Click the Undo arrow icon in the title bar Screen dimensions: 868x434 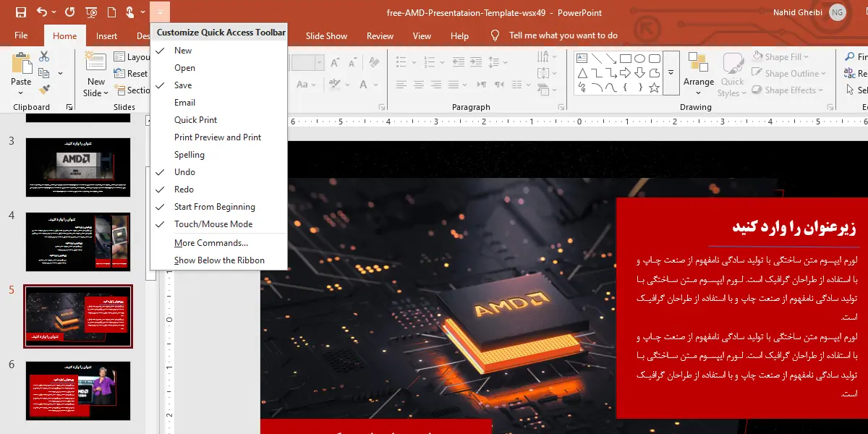click(41, 12)
